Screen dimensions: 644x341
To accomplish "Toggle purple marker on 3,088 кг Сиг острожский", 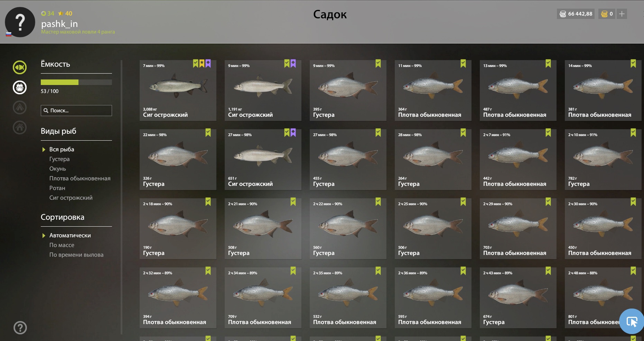I will (208, 63).
